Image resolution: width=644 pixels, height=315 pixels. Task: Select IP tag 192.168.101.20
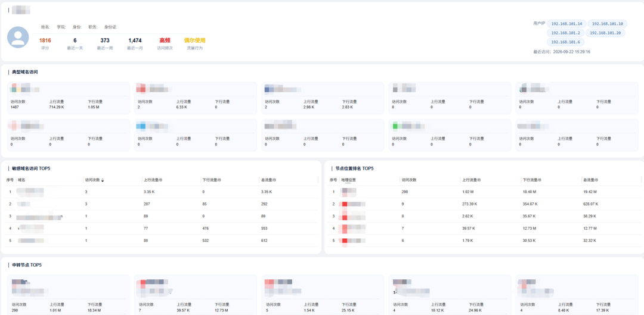(605, 33)
